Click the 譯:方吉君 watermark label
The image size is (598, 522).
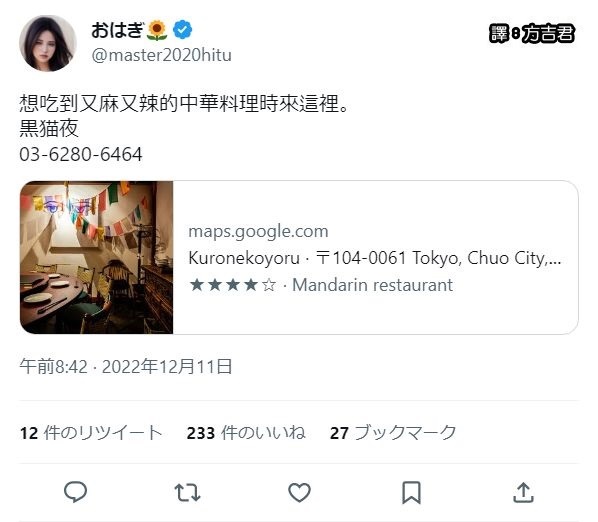[x=532, y=34]
